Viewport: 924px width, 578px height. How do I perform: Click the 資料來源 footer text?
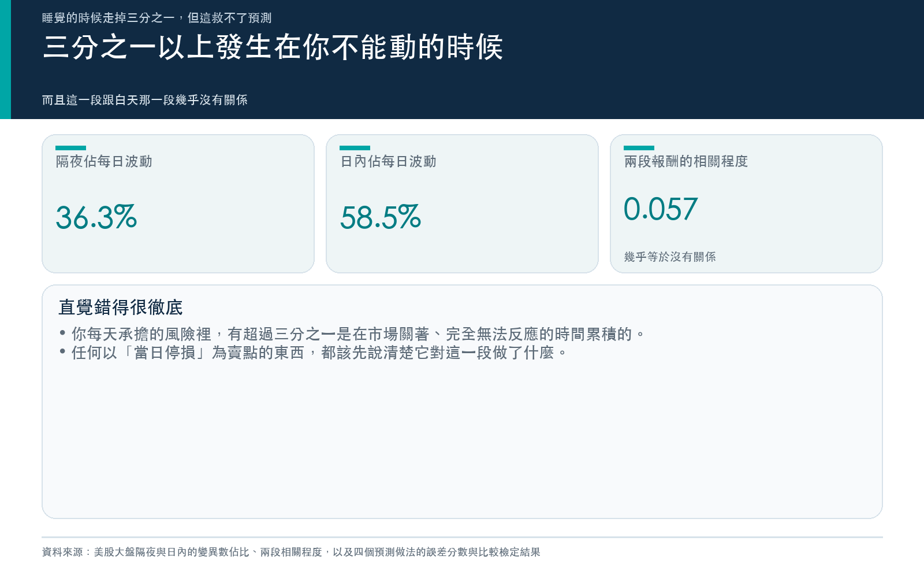[291, 552]
